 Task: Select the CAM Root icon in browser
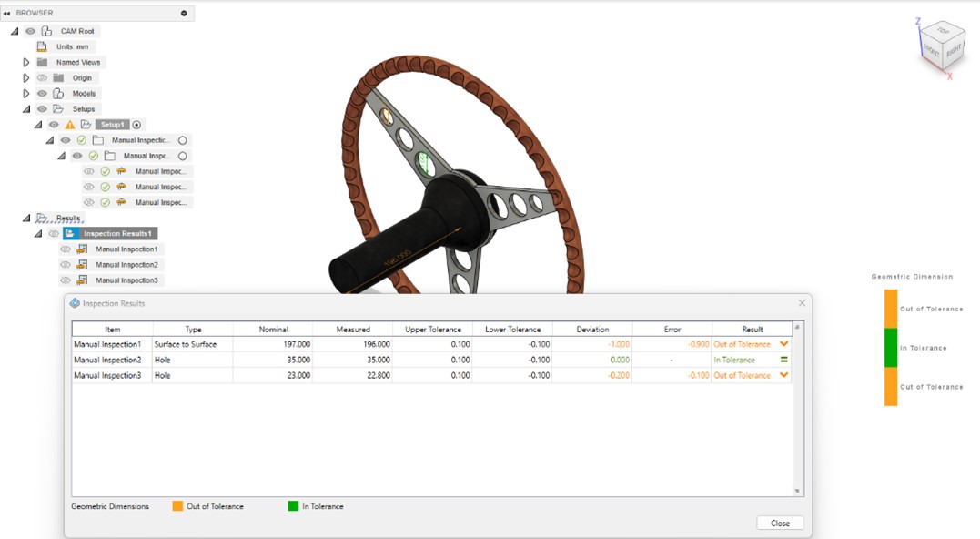(x=46, y=30)
